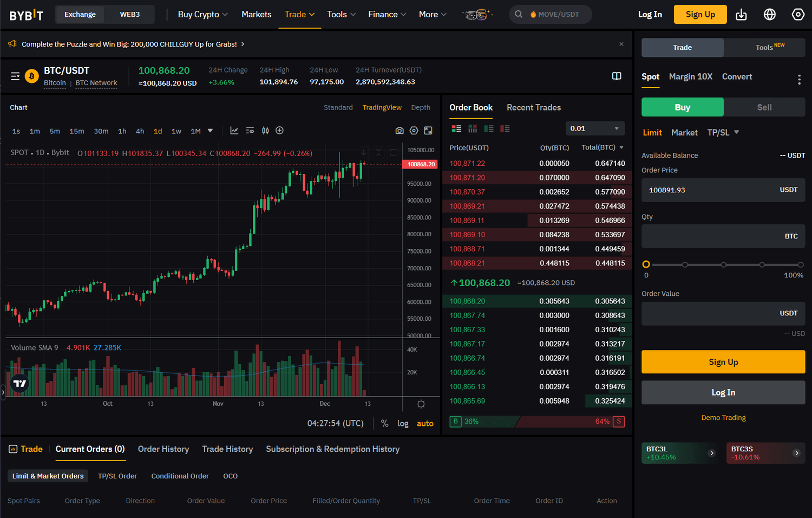Toggle auto scale on chart
This screenshot has height=518, width=812.
coord(425,423)
